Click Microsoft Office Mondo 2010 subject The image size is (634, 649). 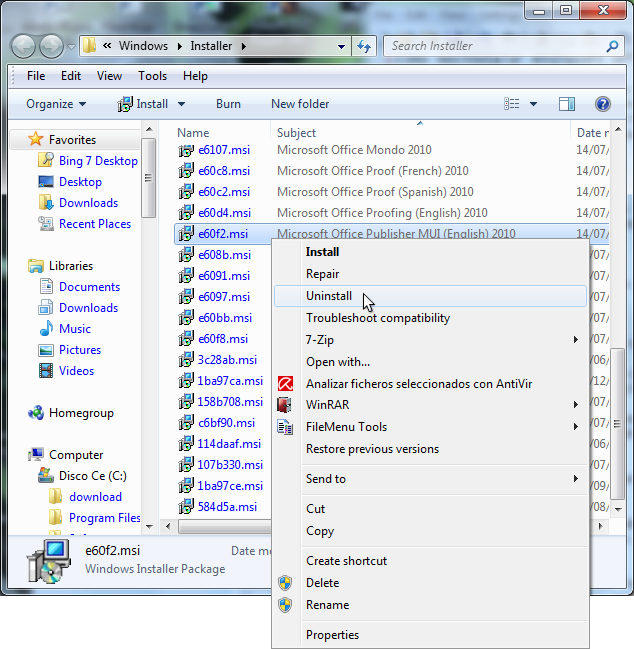tap(354, 150)
